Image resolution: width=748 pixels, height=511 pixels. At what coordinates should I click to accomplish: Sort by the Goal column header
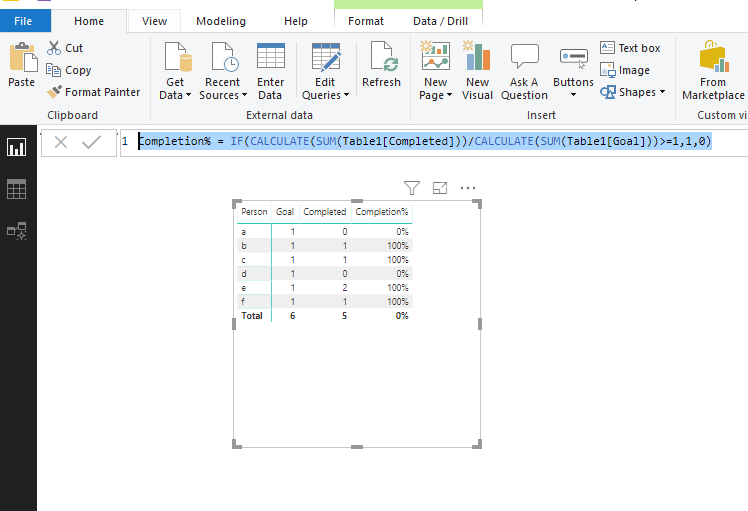[x=285, y=212]
